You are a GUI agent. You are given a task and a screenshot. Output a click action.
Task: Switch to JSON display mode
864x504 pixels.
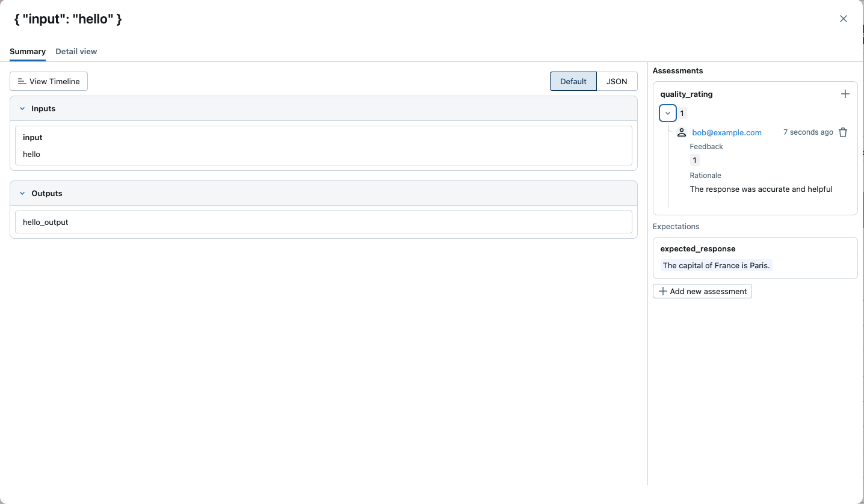click(616, 81)
